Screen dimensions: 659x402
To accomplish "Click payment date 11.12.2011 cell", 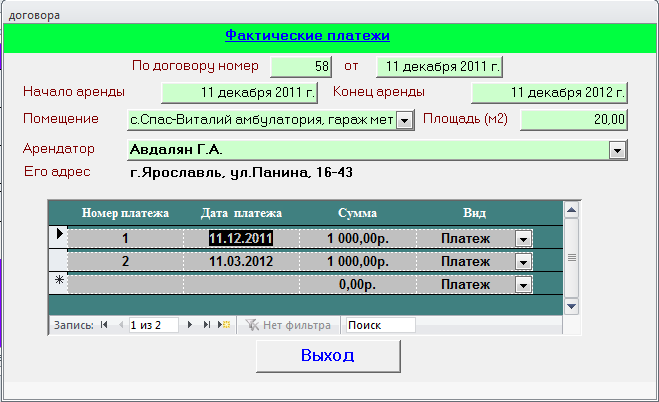I will pos(241,239).
